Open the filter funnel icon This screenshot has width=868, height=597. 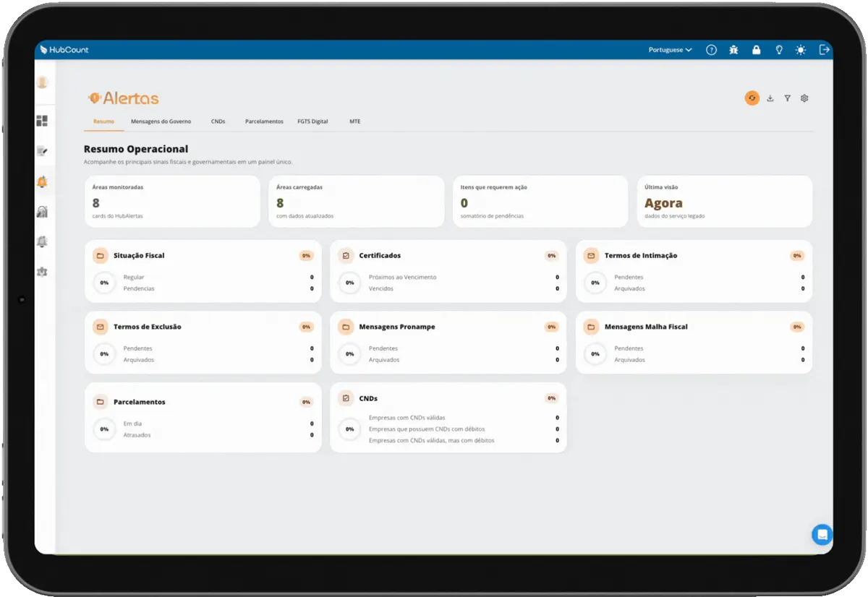[788, 98]
